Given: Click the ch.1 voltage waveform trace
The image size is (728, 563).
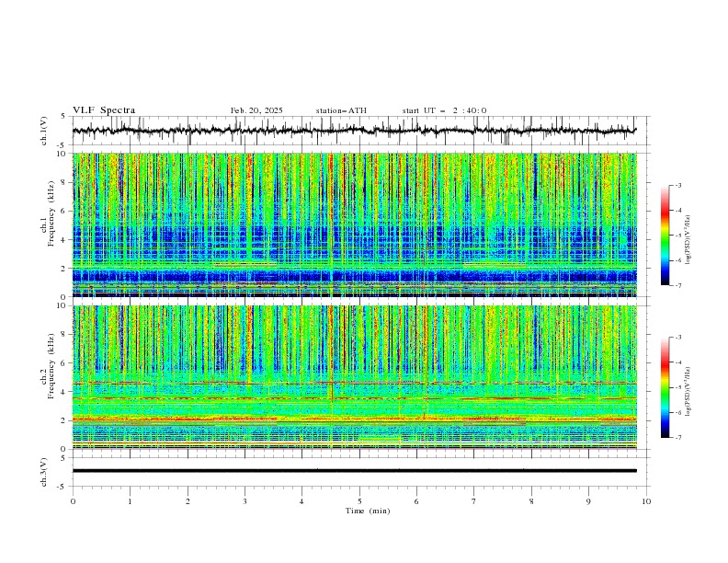Looking at the screenshot, I should [x=354, y=131].
